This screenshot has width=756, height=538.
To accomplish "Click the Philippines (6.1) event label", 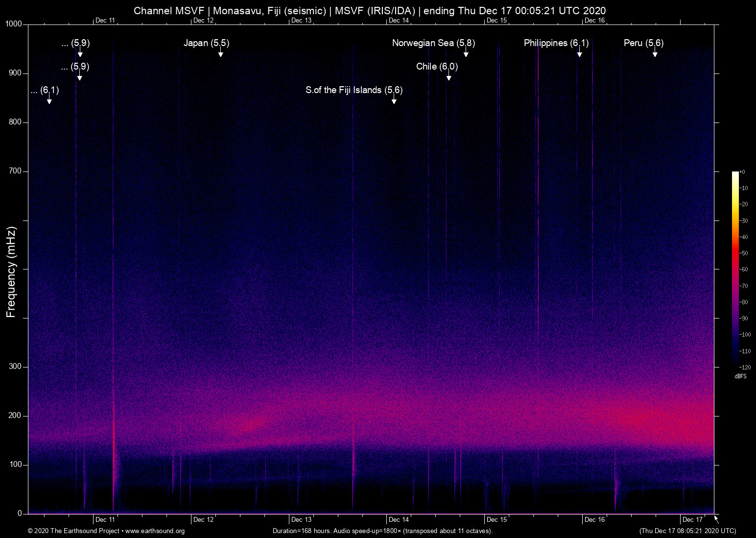I will (556, 43).
